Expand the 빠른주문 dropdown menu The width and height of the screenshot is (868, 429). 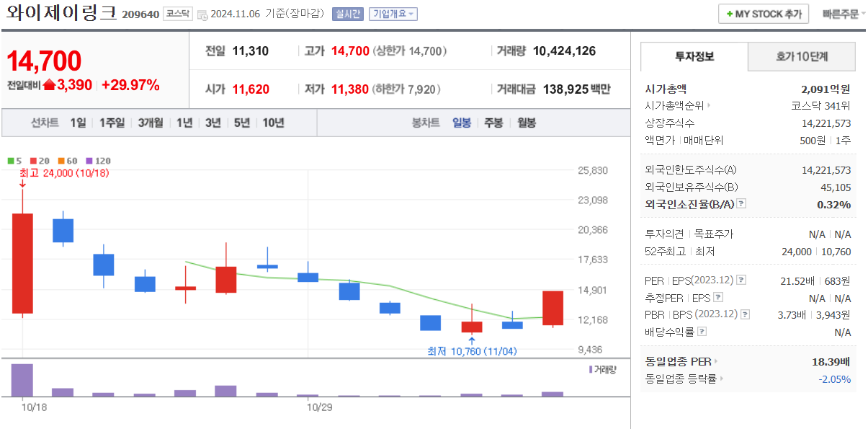844,14
